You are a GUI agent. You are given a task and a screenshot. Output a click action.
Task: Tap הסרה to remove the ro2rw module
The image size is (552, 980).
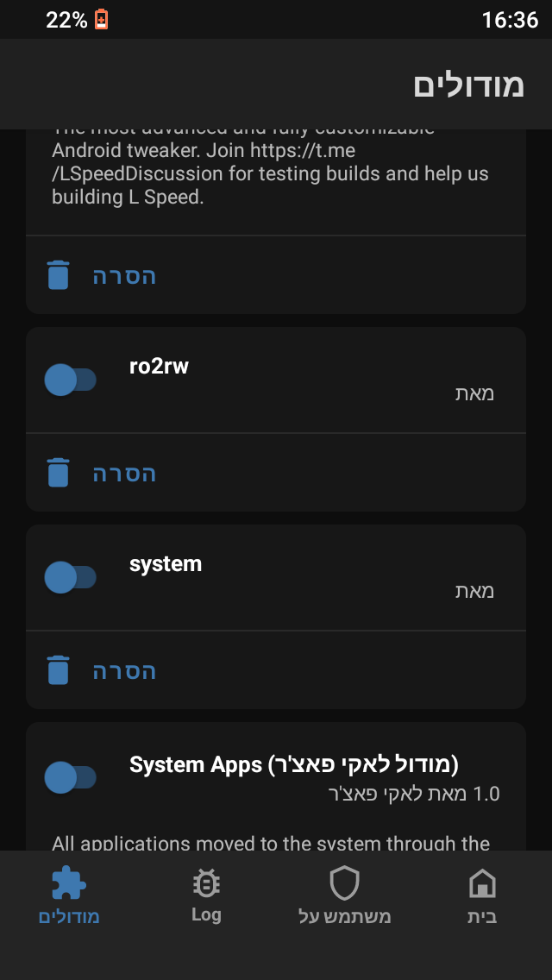point(123,472)
